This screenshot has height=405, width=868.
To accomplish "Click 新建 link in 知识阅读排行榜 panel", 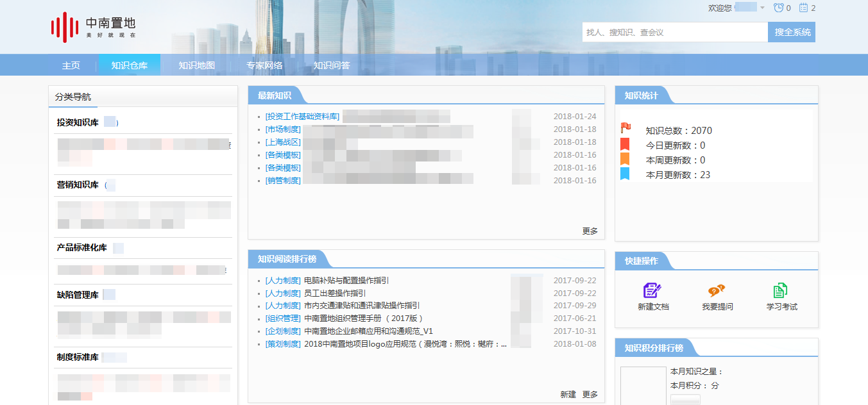I will pos(568,394).
